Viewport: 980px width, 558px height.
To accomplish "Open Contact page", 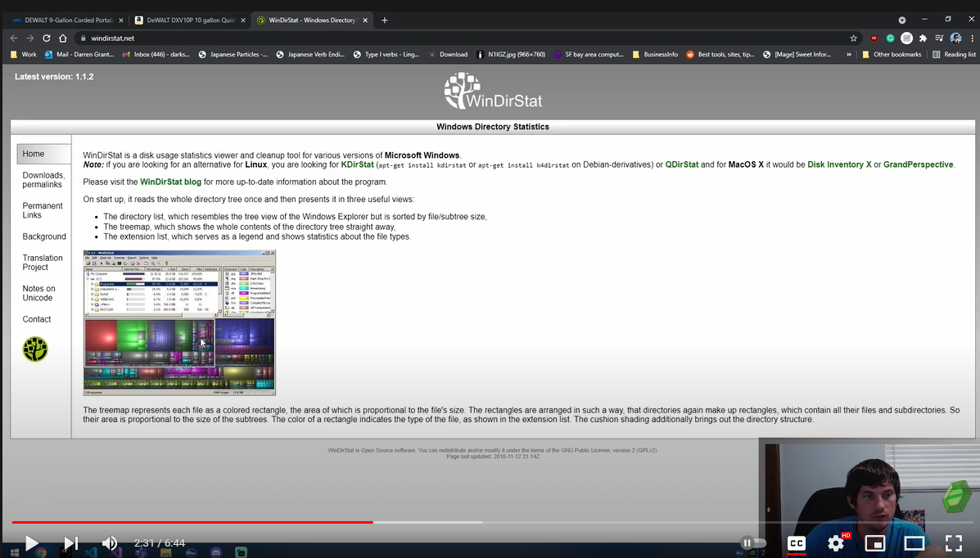I will pyautogui.click(x=36, y=319).
